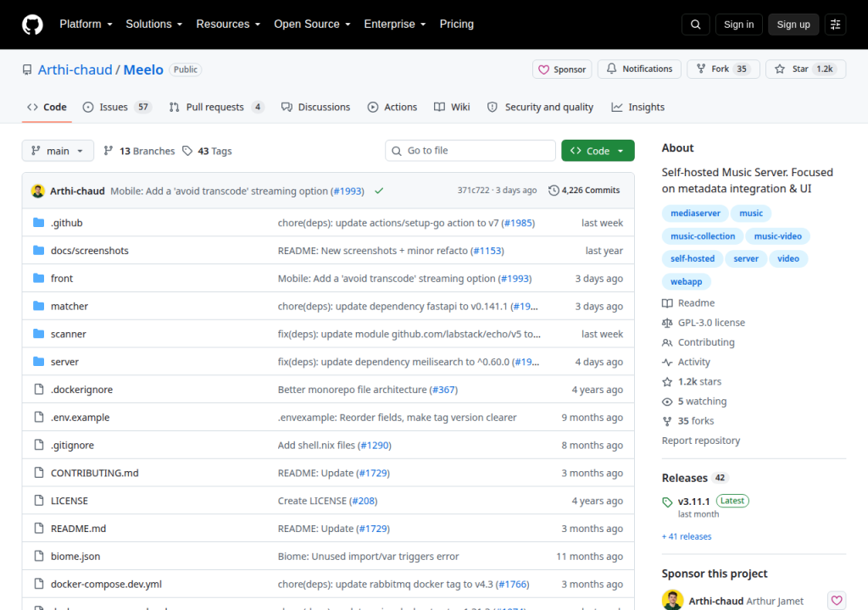Image resolution: width=868 pixels, height=610 pixels.
Task: Click the .github folder icon
Action: [x=39, y=223]
